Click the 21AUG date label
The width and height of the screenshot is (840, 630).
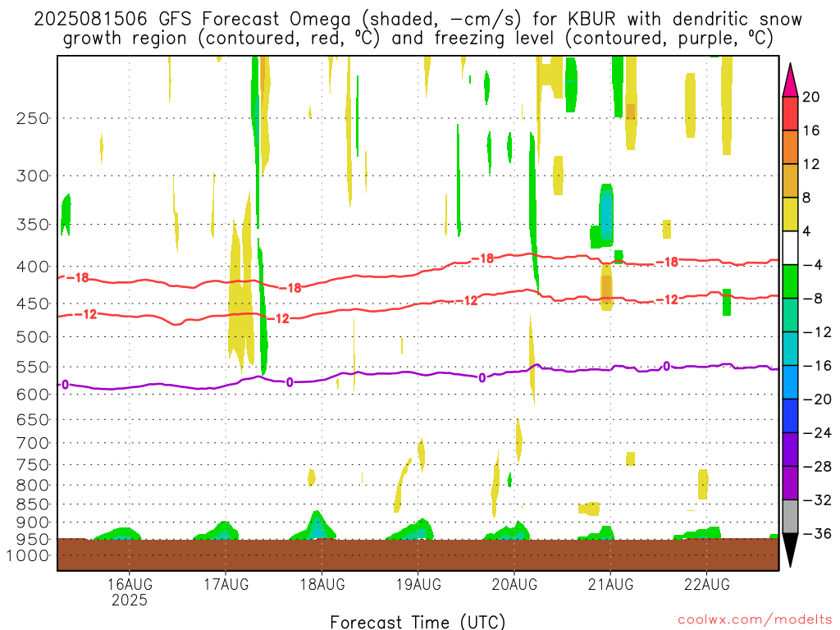[x=610, y=584]
